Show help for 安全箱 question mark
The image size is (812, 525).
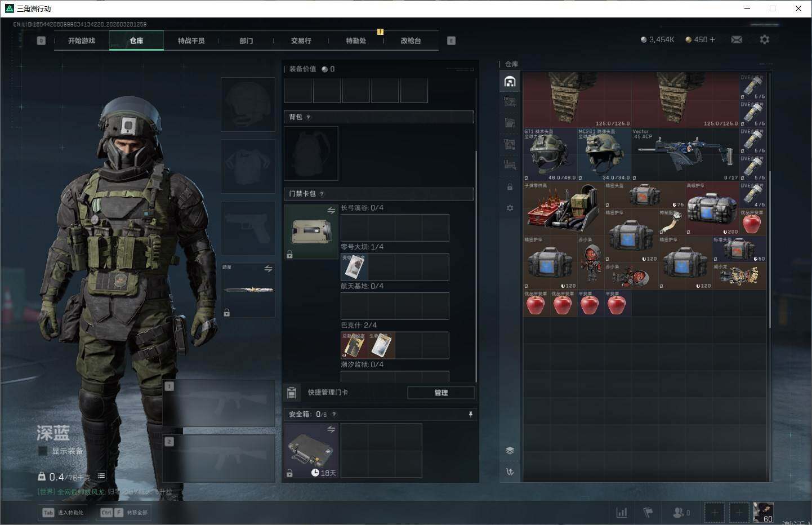click(334, 414)
